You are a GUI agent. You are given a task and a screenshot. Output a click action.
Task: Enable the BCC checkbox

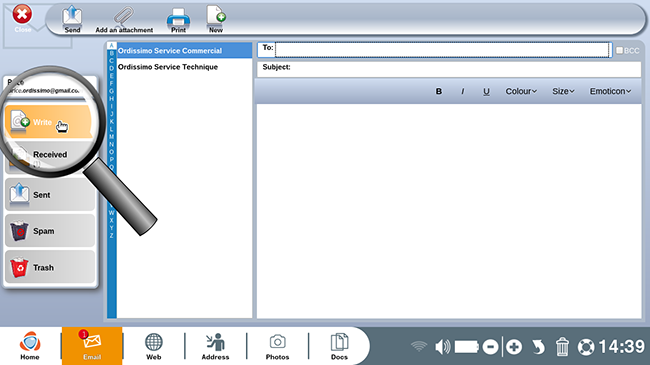[x=619, y=50]
